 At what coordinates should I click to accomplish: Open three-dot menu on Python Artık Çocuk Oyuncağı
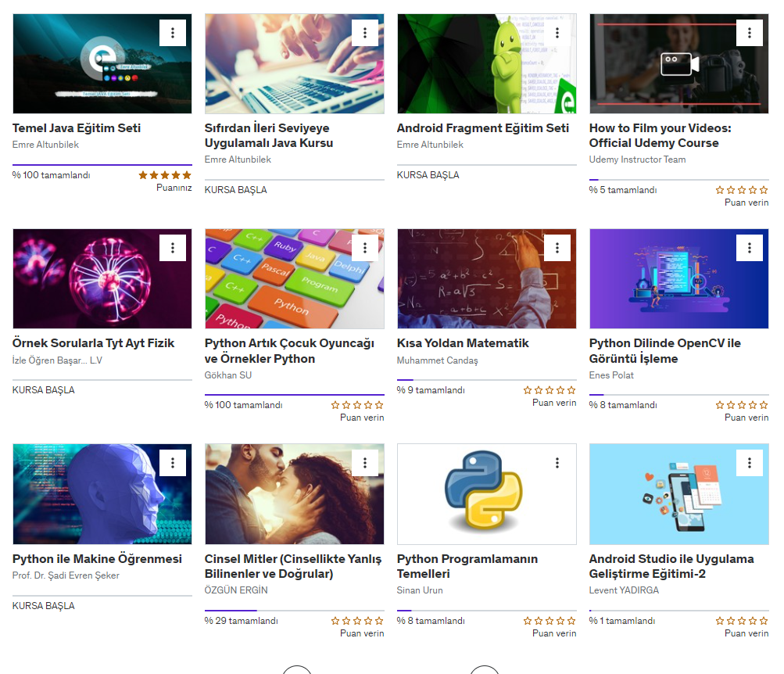click(x=365, y=248)
